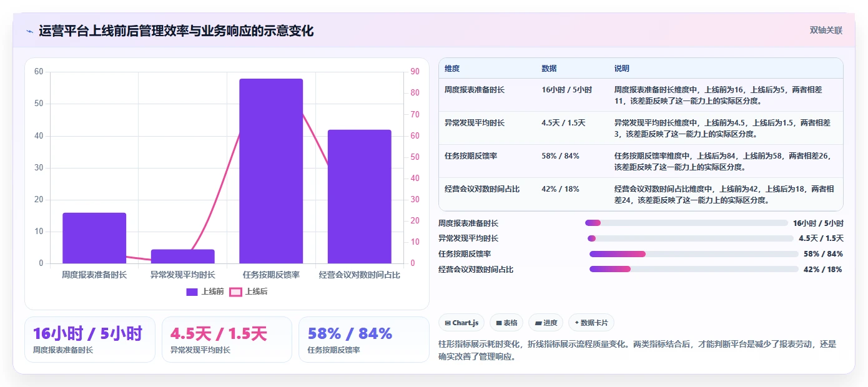Toggle the 上线前 legend item
Screen dimensions: 868x387
pyautogui.click(x=205, y=291)
